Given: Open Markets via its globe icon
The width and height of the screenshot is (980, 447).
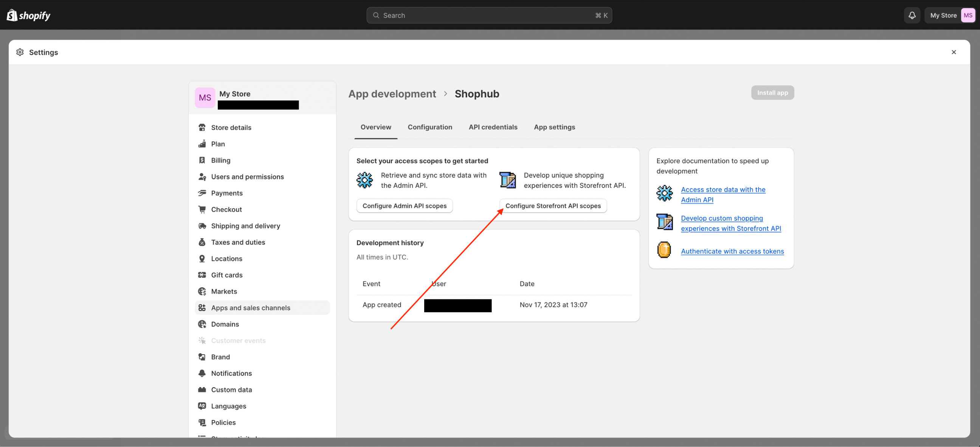Looking at the screenshot, I should 203,291.
